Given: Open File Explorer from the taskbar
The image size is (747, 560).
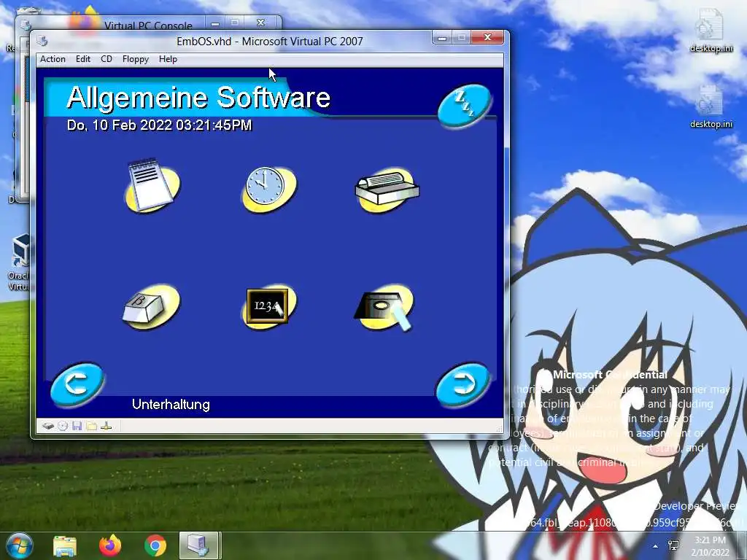Looking at the screenshot, I should 65,545.
